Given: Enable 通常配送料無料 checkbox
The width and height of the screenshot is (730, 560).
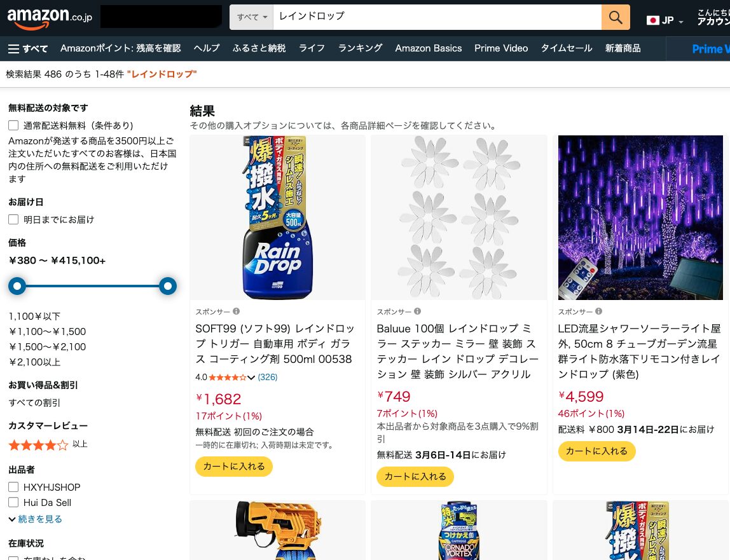Looking at the screenshot, I should tap(13, 125).
